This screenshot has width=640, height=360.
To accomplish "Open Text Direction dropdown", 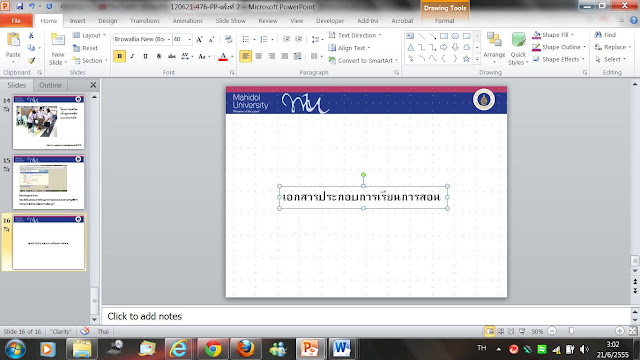I will click(355, 35).
